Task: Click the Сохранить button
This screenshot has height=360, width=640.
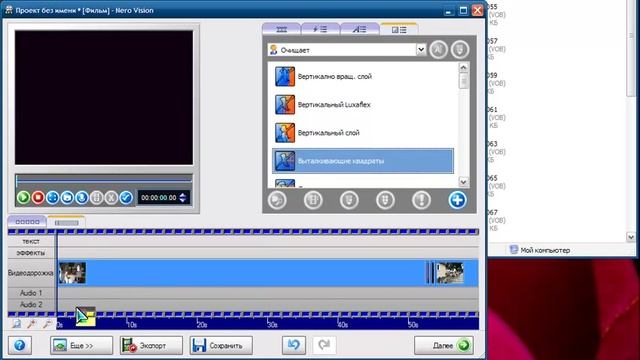Action: click(x=221, y=345)
